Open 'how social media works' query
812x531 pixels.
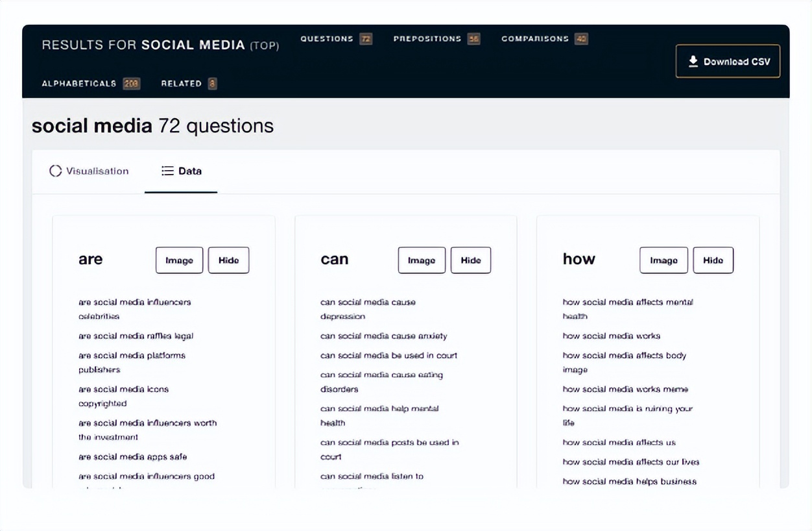611,336
